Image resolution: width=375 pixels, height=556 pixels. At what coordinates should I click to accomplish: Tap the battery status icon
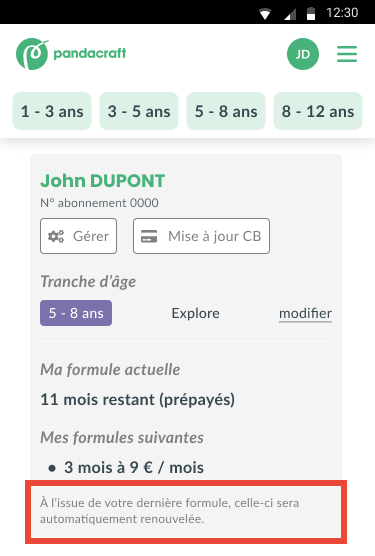click(311, 13)
